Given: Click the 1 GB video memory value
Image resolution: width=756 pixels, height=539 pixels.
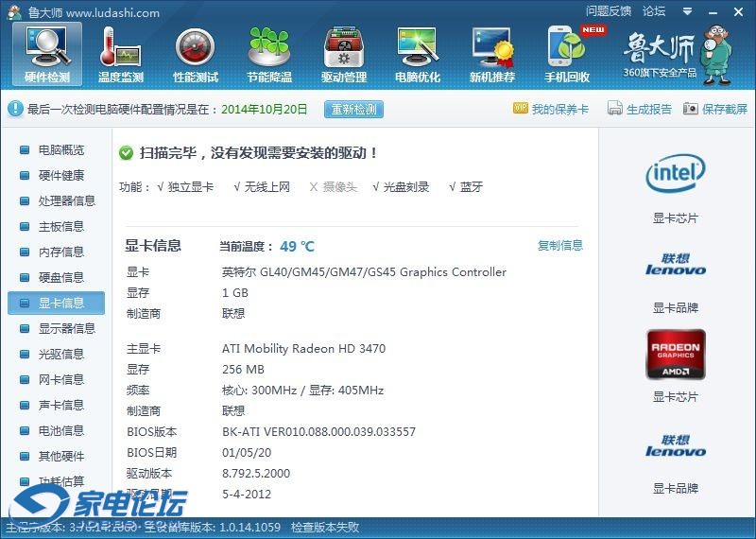Looking at the screenshot, I should [234, 293].
